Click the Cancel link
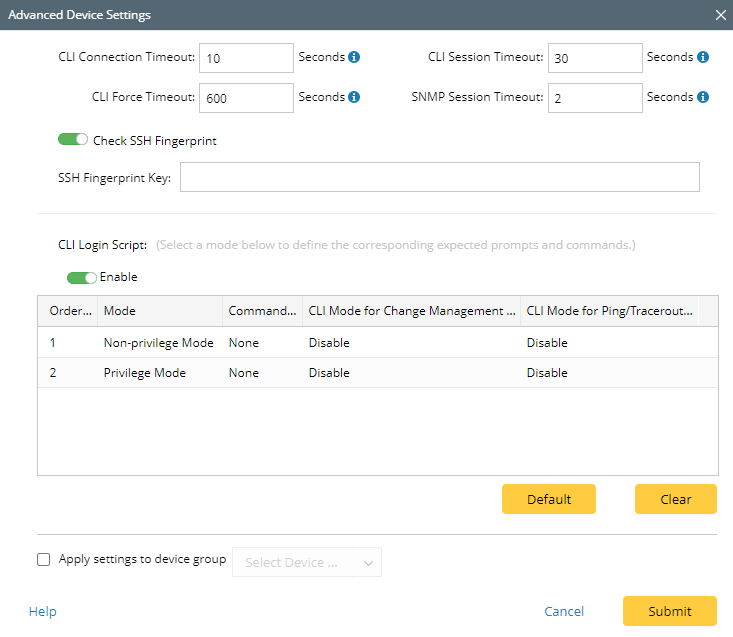This screenshot has width=733, height=637. click(564, 611)
